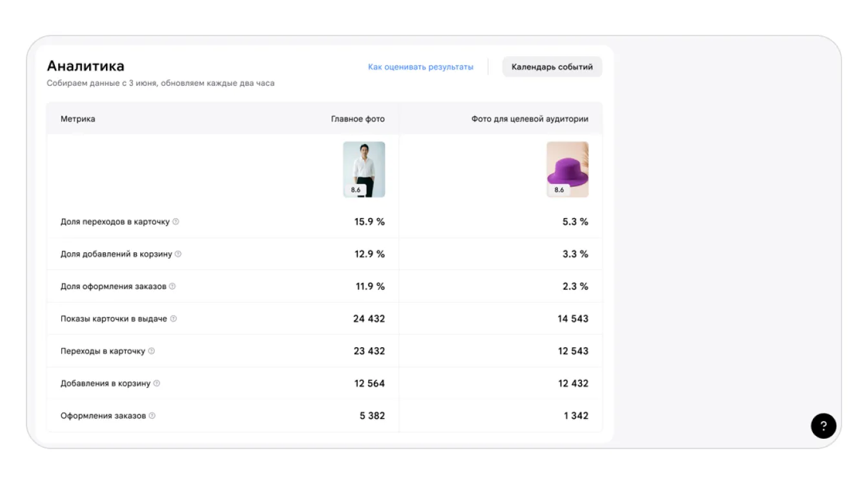Select the 3.3 % value
Viewport: 868px width, 484px height.
(575, 254)
